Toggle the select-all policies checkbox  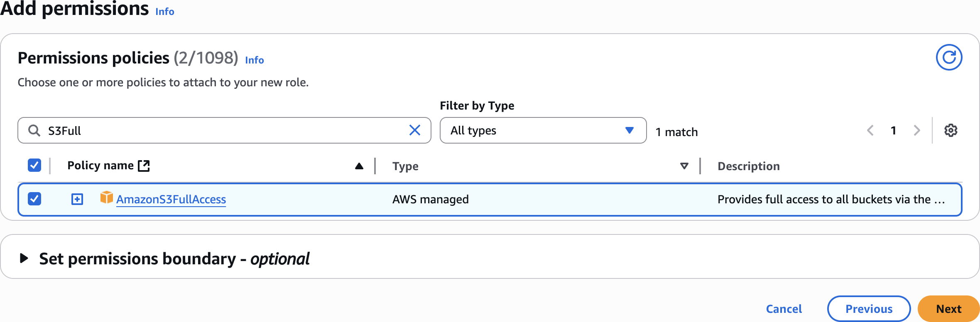coord(34,165)
